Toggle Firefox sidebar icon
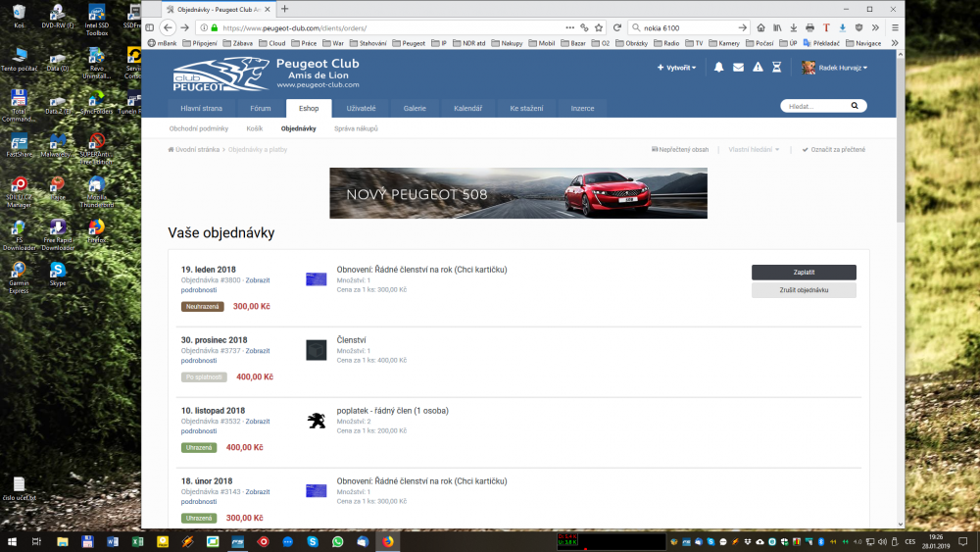 coord(149,27)
